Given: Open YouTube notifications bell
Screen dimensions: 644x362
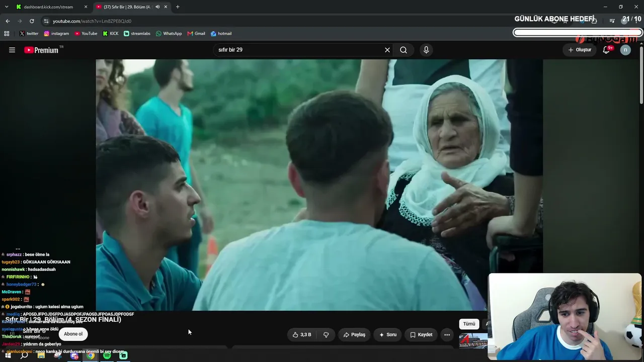Looking at the screenshot, I should coord(606,50).
